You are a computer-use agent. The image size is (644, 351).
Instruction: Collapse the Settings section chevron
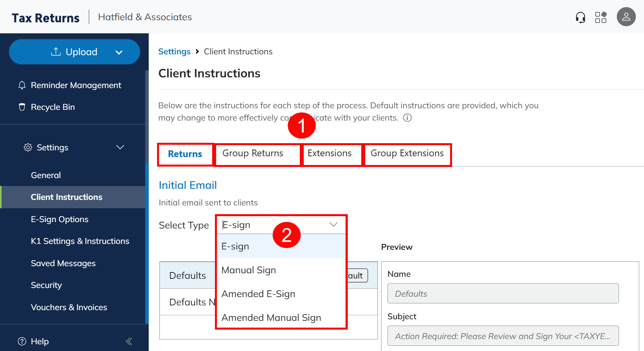point(120,148)
